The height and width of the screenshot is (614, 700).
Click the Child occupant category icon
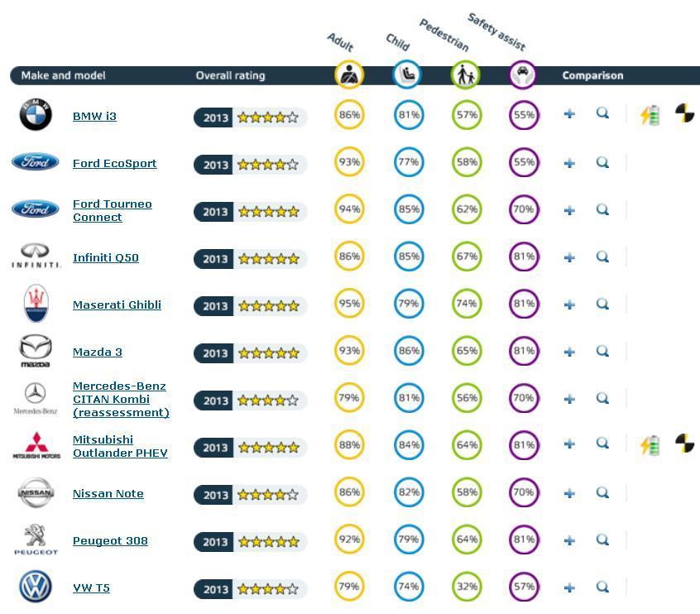[406, 74]
